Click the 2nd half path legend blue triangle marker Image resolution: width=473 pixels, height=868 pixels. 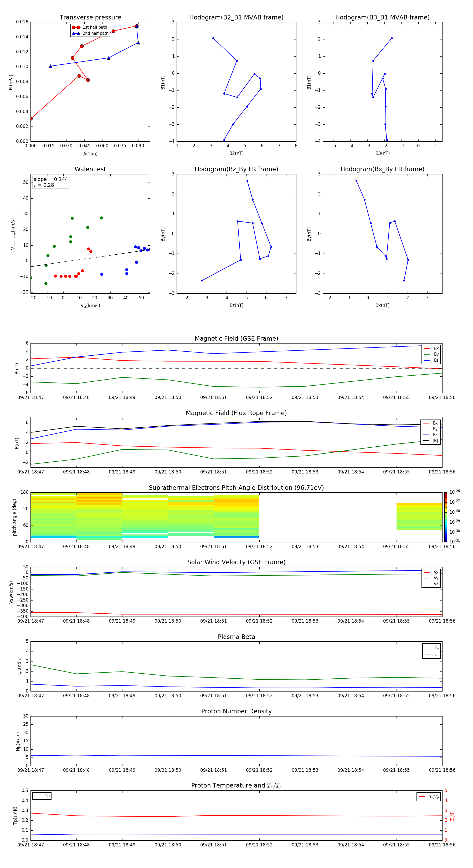tap(76, 34)
